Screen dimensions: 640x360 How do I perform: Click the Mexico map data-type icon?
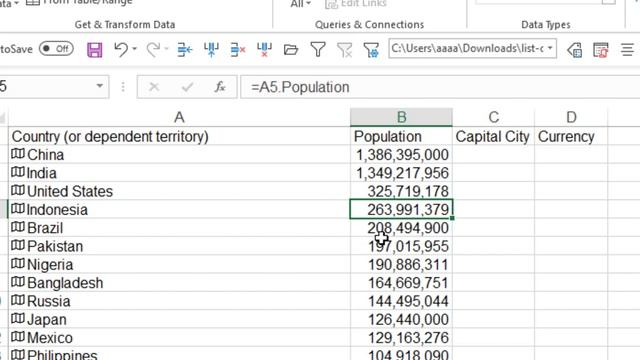(18, 337)
